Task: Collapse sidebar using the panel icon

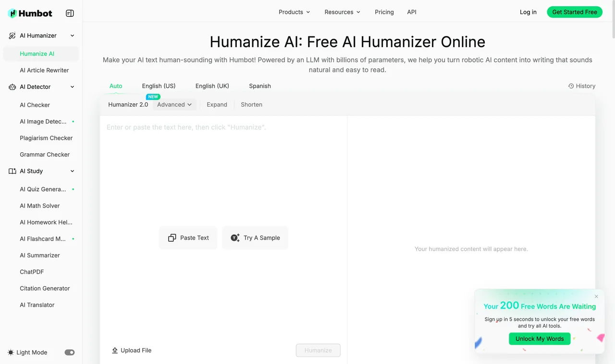Action: [70, 13]
